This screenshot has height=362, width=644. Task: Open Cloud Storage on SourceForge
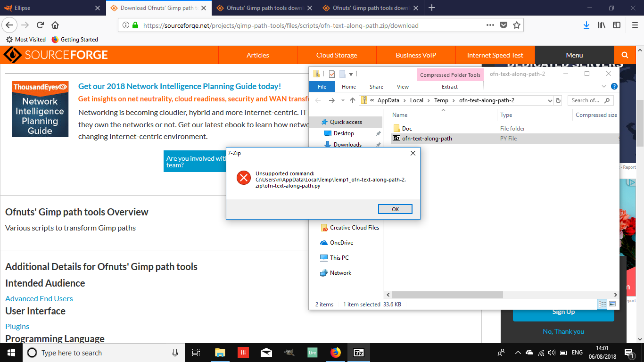337,55
